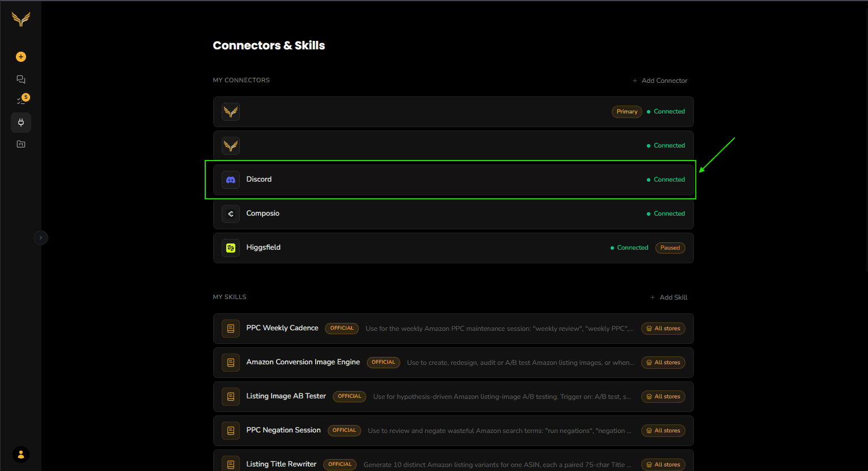Click Connected status in the Composio row
868x471 pixels.
pyautogui.click(x=666, y=214)
